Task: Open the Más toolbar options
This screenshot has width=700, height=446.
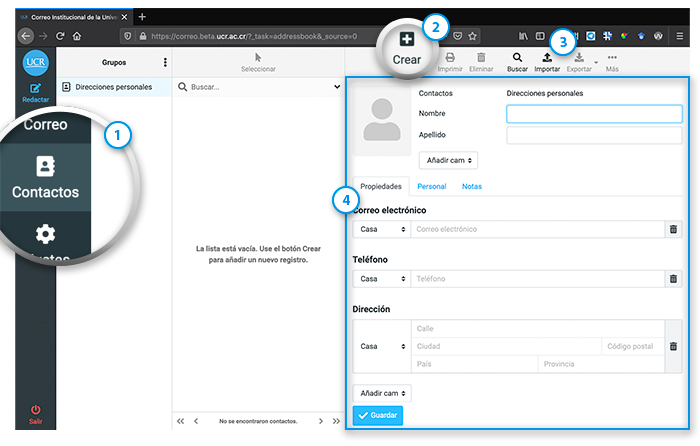Action: point(612,62)
